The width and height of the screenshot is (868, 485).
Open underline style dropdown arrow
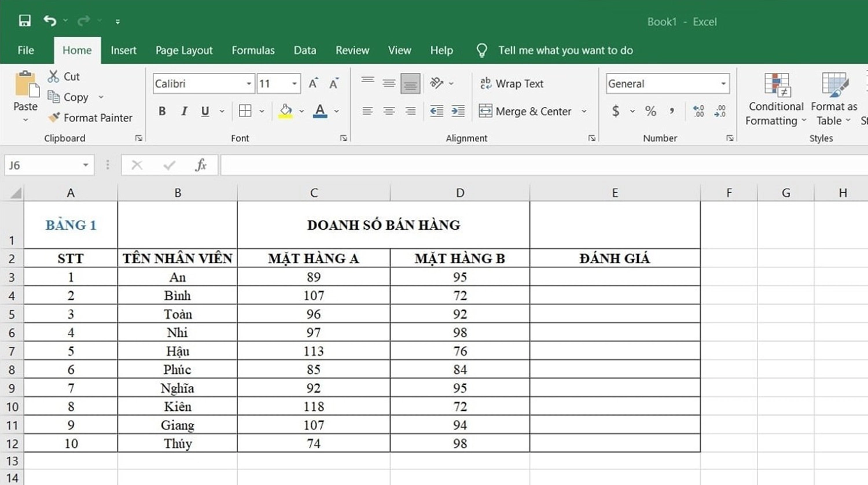pos(222,111)
